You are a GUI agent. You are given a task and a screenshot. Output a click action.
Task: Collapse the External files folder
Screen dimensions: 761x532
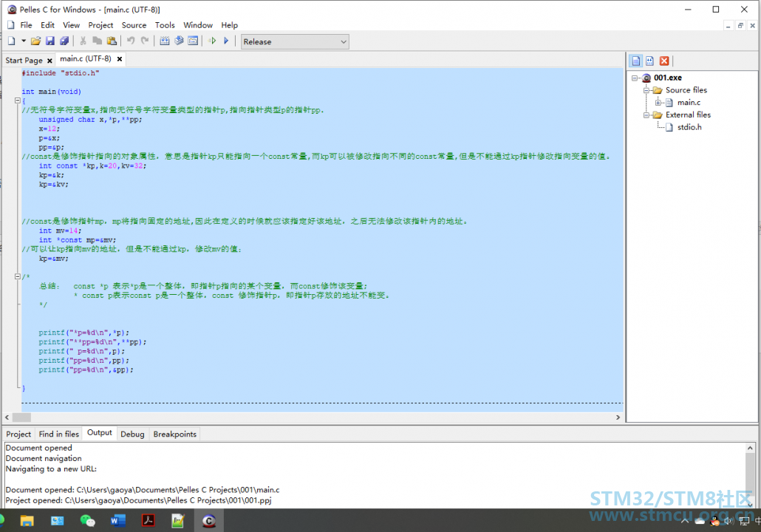point(646,115)
